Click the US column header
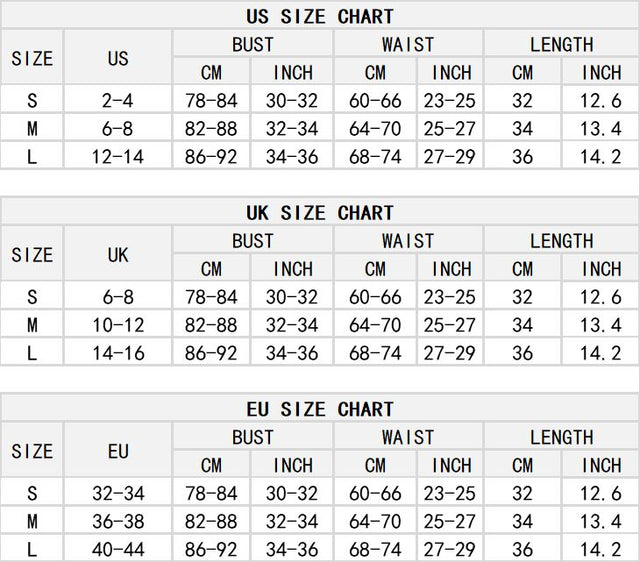 [118, 58]
